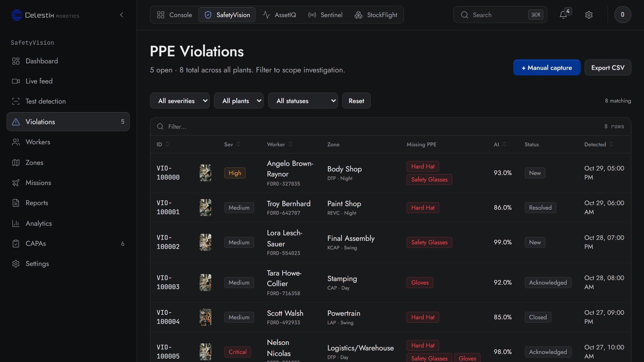Click the Celestix Robotics logo
The width and height of the screenshot is (644, 362).
45,15
